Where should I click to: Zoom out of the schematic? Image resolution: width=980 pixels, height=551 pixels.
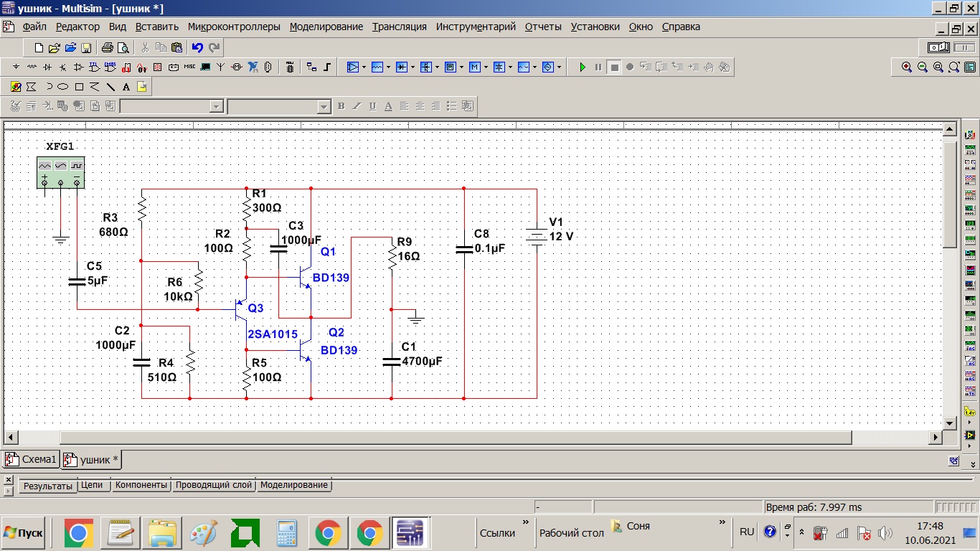[x=923, y=67]
